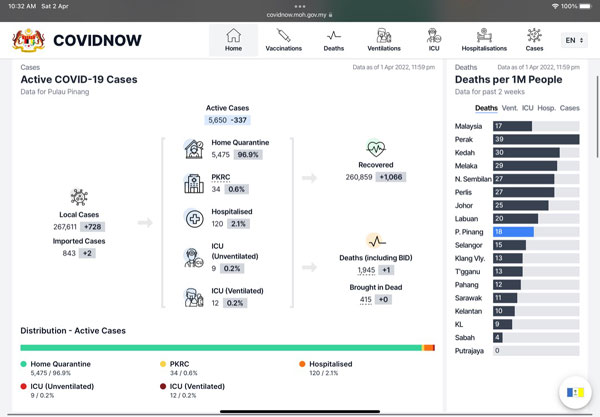Tap the Wi-Fi status icon

point(555,7)
